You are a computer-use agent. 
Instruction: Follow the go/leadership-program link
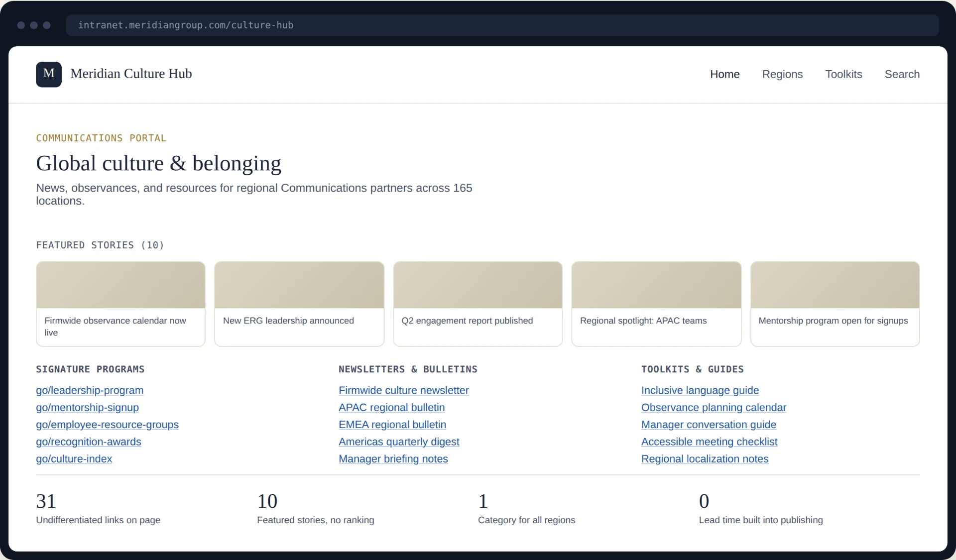click(x=90, y=390)
